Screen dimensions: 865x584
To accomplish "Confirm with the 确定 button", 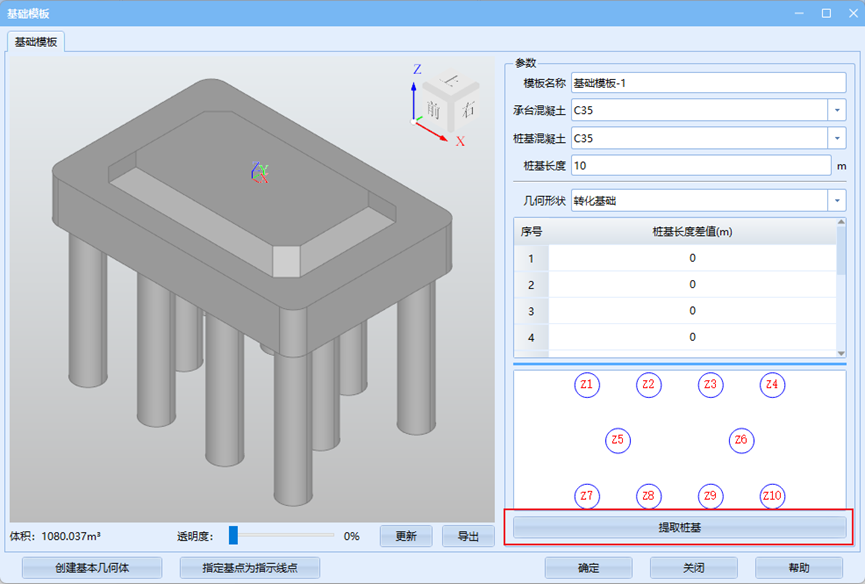I will click(588, 568).
